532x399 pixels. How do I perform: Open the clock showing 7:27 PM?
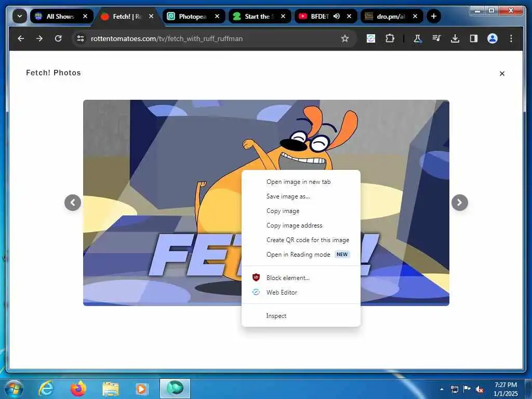tap(506, 389)
